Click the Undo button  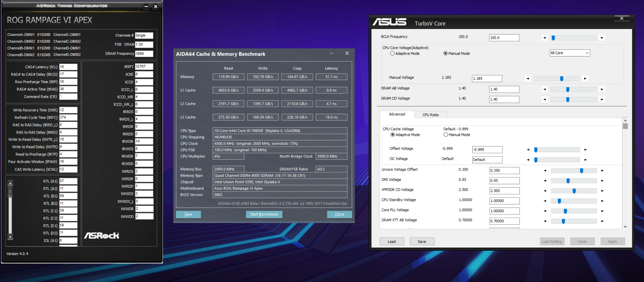click(582, 241)
